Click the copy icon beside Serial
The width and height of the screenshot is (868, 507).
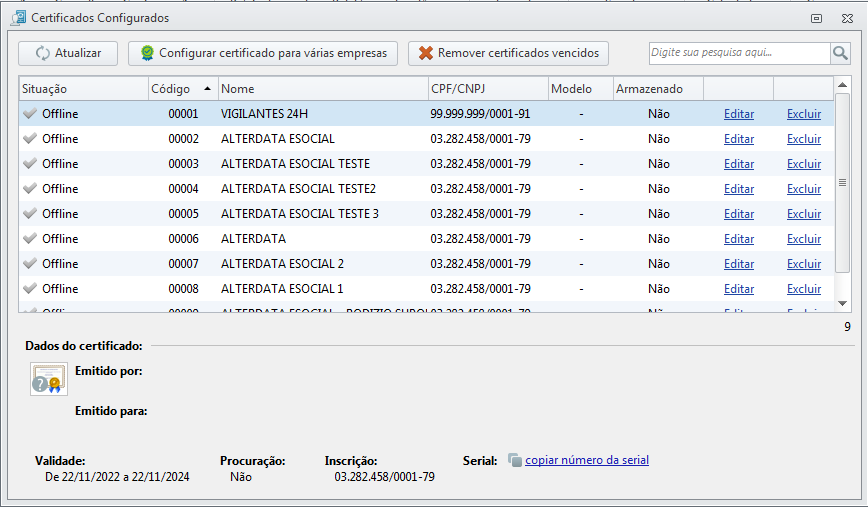click(x=515, y=460)
